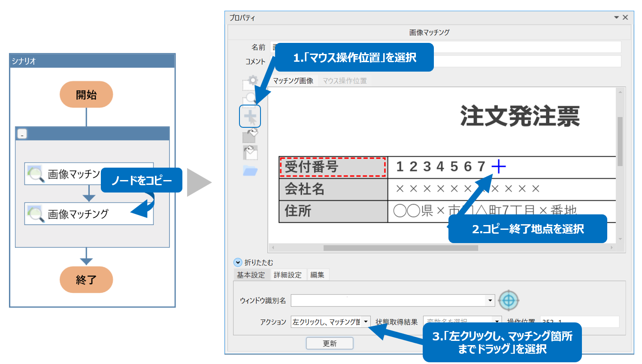Open image file with the folder icon
The height and width of the screenshot is (364, 642).
pos(250,171)
